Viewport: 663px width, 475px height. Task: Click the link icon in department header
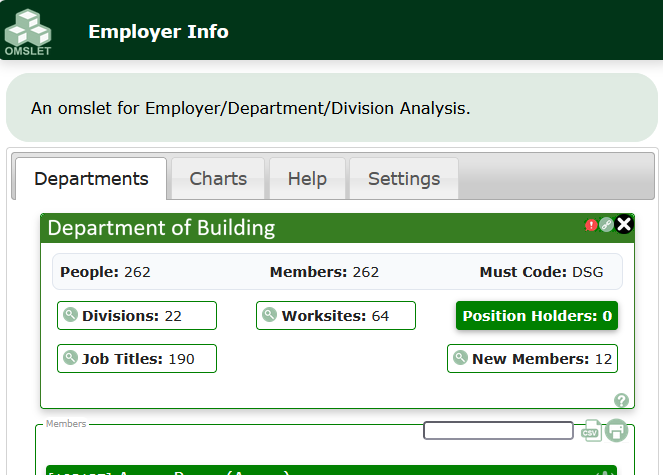(606, 225)
